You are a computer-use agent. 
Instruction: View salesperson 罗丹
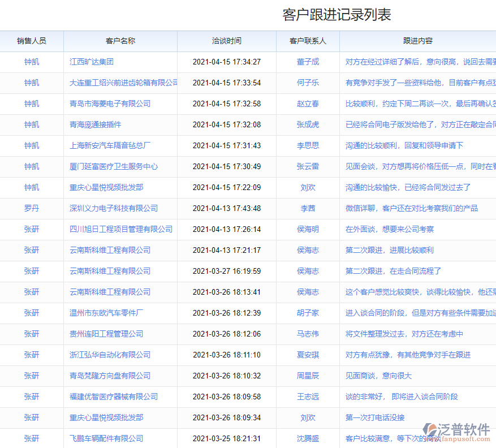[32, 208]
